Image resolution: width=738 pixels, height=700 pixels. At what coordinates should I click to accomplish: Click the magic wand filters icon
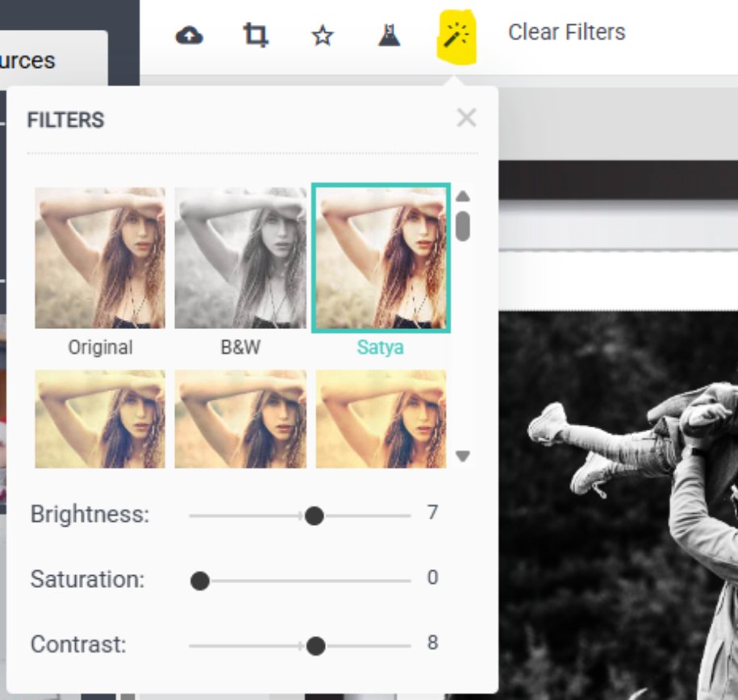(x=458, y=35)
